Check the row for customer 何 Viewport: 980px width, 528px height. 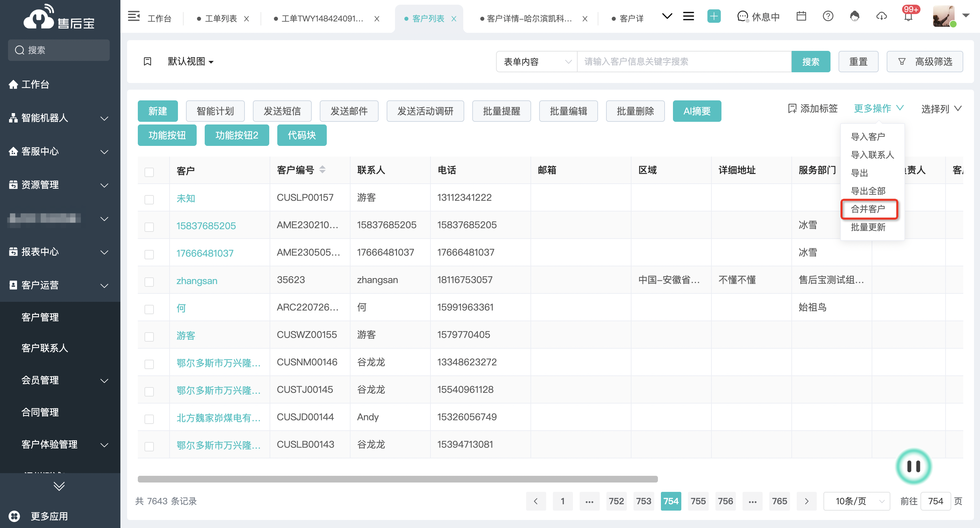(x=149, y=309)
